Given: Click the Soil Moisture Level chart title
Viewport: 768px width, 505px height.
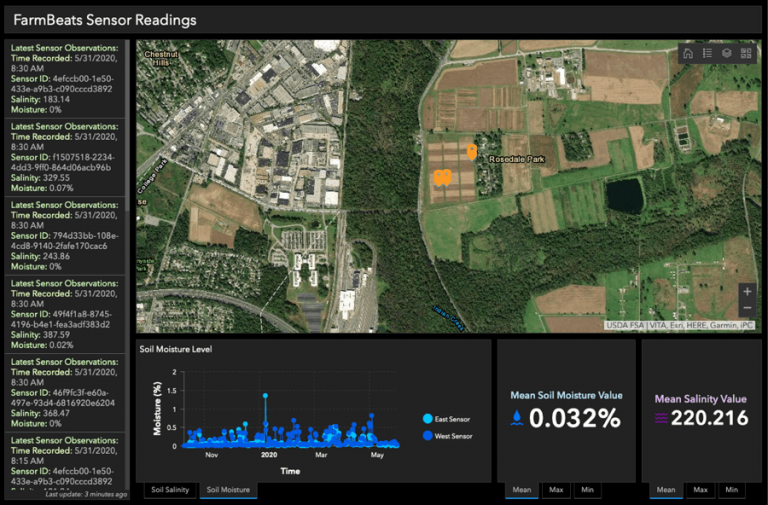Looking at the screenshot, I should pyautogui.click(x=176, y=349).
